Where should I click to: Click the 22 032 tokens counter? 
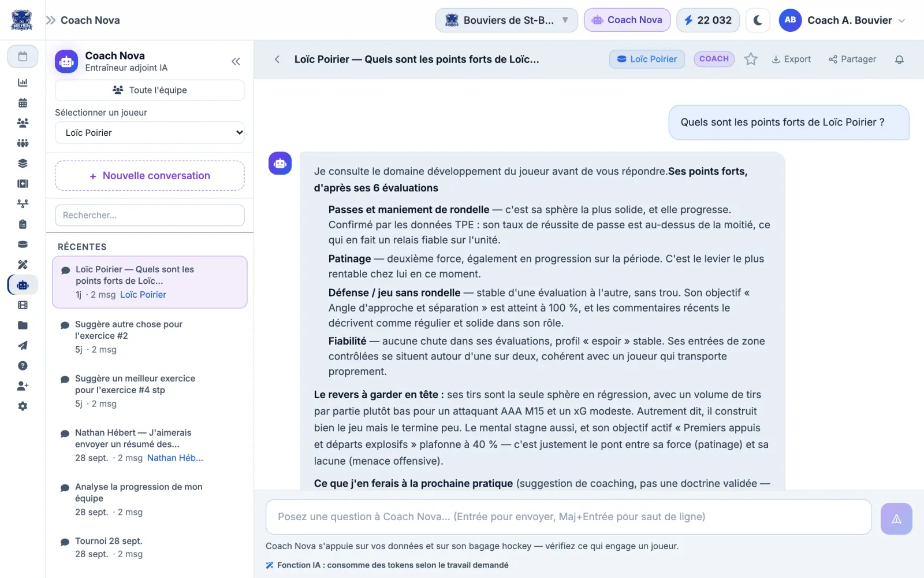[x=708, y=20]
